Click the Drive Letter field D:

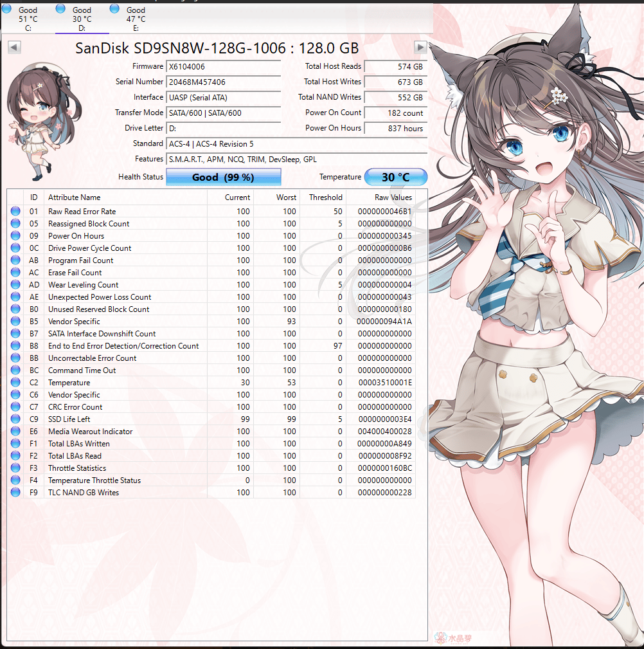click(x=224, y=128)
